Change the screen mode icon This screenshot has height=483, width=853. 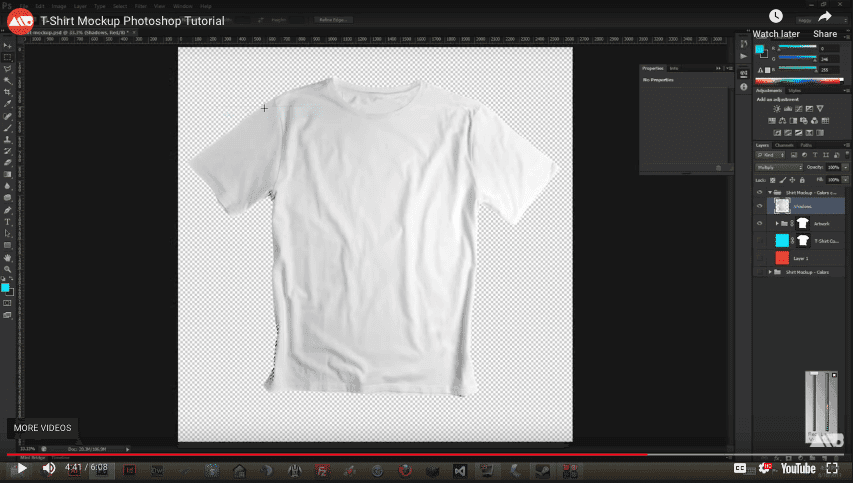[7, 315]
